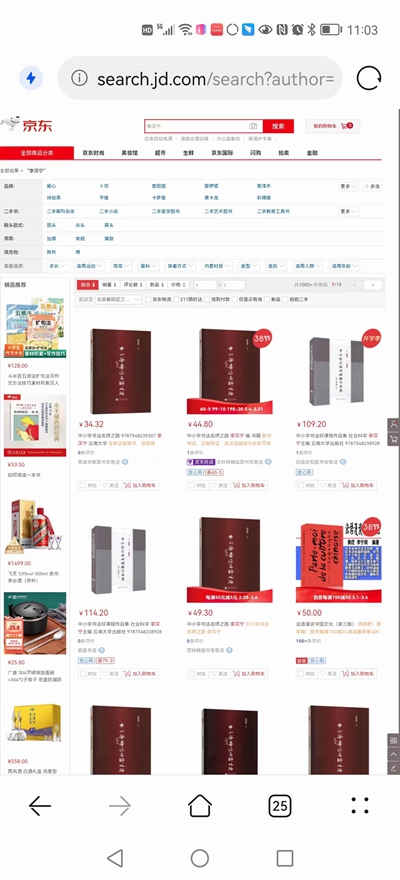Open the 适用运动 advanced filter dropdown
This screenshot has height=880, width=400.
pos(89,266)
